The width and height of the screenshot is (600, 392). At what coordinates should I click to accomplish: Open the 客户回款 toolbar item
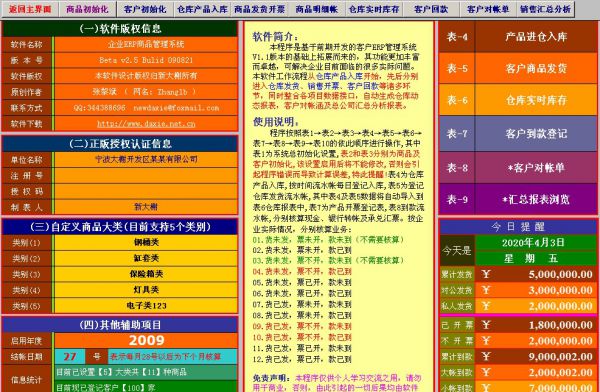(x=431, y=9)
